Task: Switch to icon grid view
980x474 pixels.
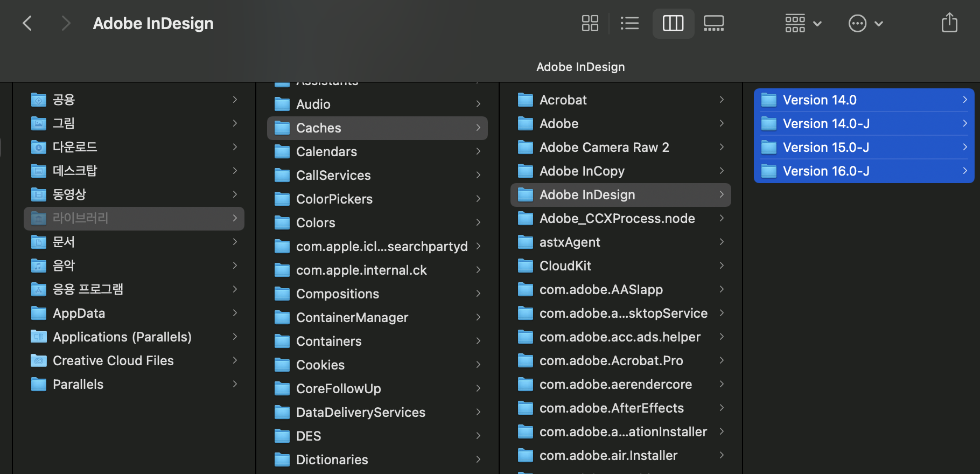Action: (590, 23)
